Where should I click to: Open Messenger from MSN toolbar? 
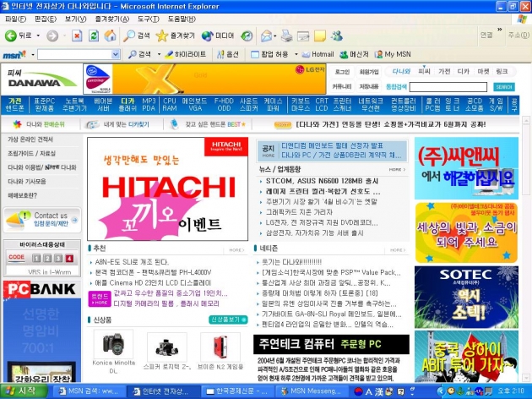point(354,54)
